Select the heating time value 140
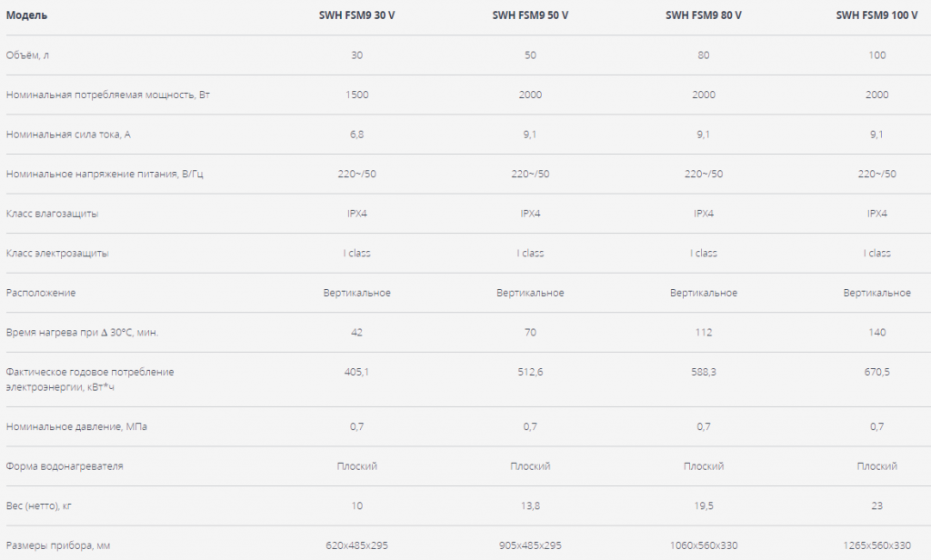 coord(877,332)
